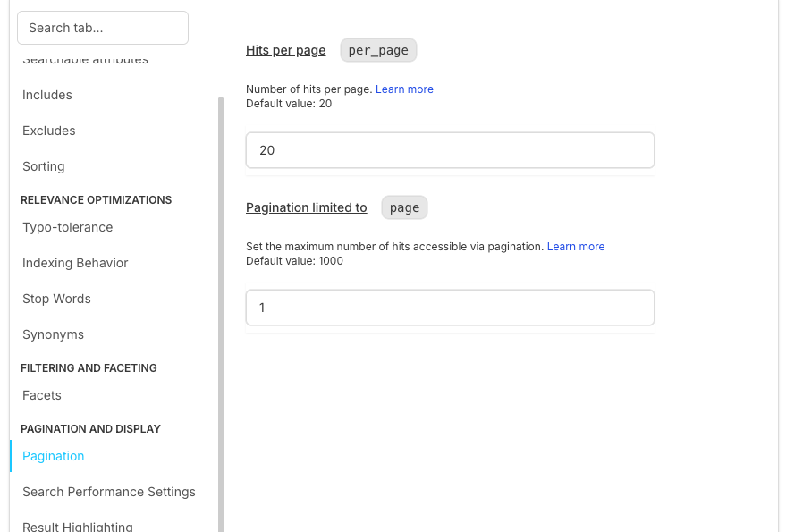Click the Hits per page label
786x532 pixels.
(286, 50)
